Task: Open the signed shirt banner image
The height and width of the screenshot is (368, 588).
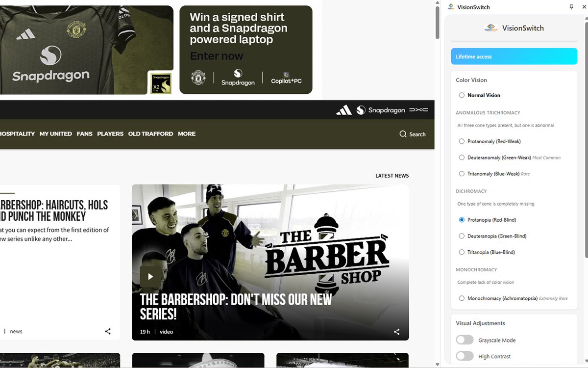Action: pyautogui.click(x=87, y=50)
